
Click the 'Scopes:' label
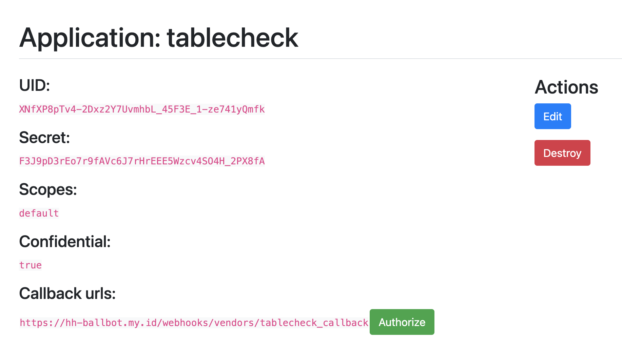click(x=48, y=189)
